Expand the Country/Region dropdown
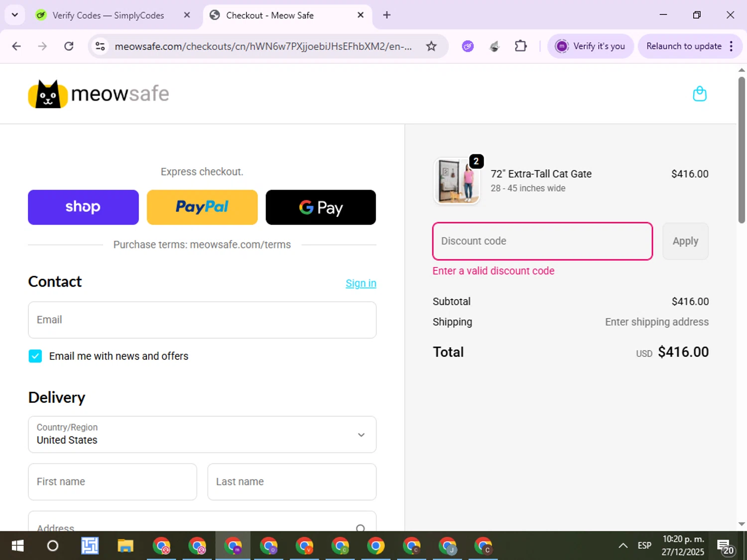This screenshot has height=560, width=747. [x=202, y=435]
